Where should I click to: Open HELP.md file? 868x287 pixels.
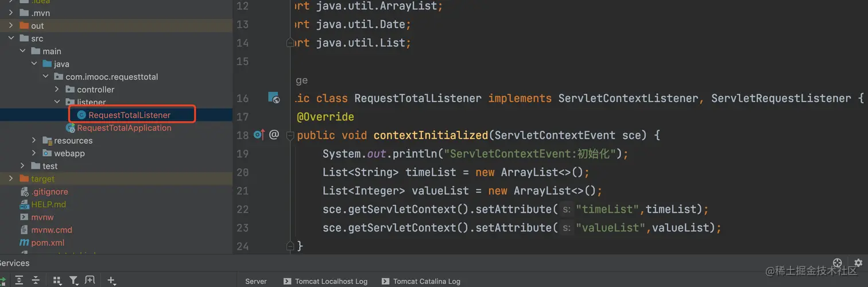48,204
